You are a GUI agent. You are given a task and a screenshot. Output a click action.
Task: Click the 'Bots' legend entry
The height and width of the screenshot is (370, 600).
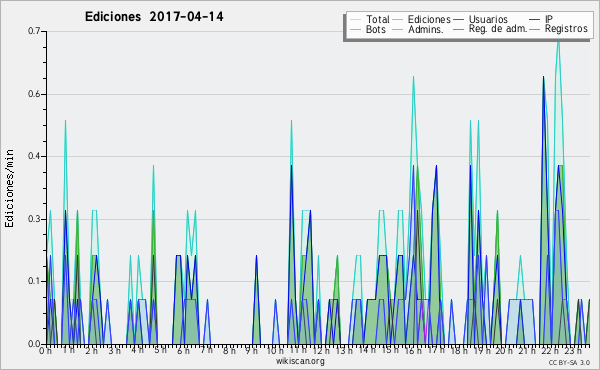coord(376,29)
